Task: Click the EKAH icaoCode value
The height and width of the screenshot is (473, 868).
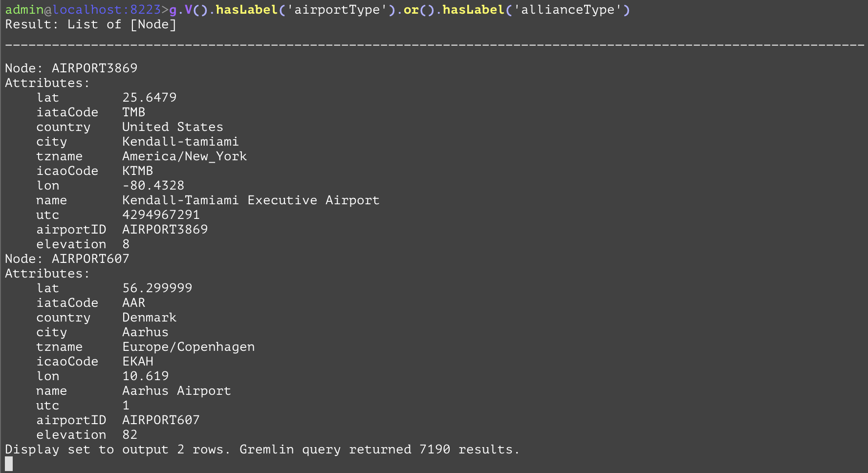Action: pyautogui.click(x=137, y=361)
